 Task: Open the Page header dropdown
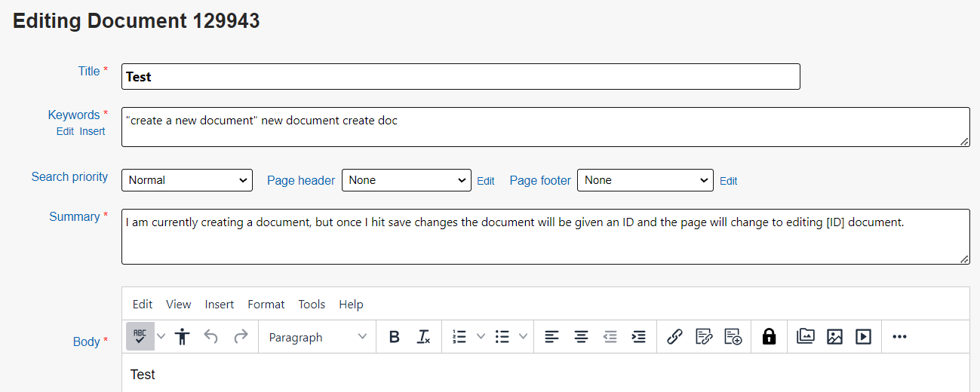coord(407,180)
